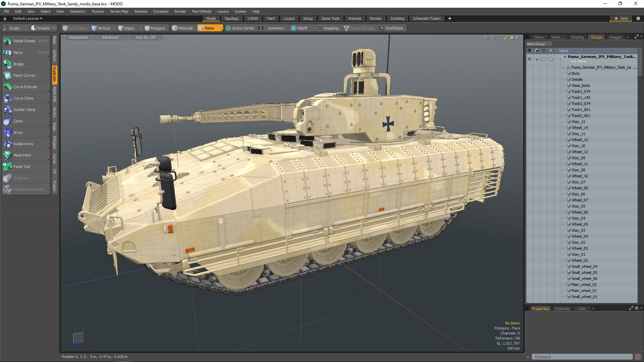Toggle Select Through option
This screenshot has height=362, width=644.
(x=359, y=28)
